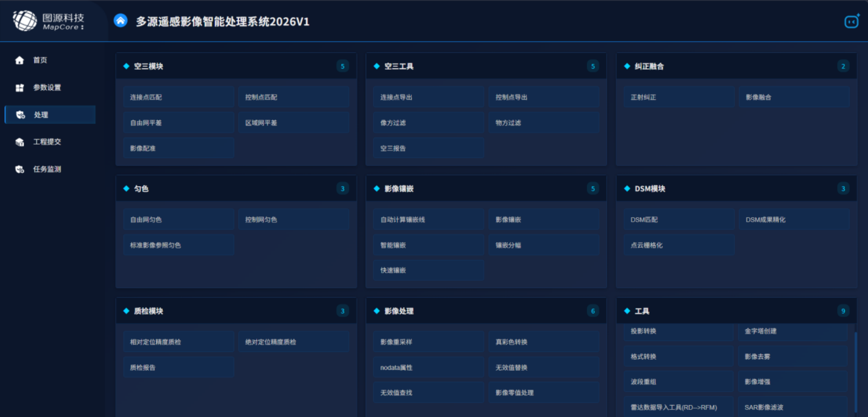Click the diamond icon beside 影像镶嵌 header
The width and height of the screenshot is (868, 417).
pos(377,188)
